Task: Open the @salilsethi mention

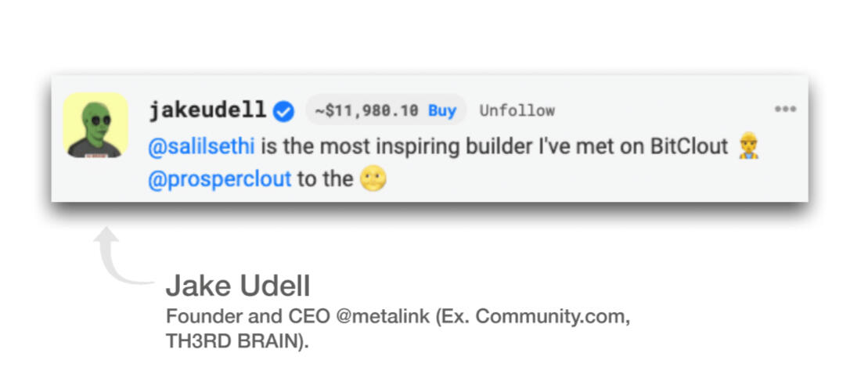Action: [201, 146]
